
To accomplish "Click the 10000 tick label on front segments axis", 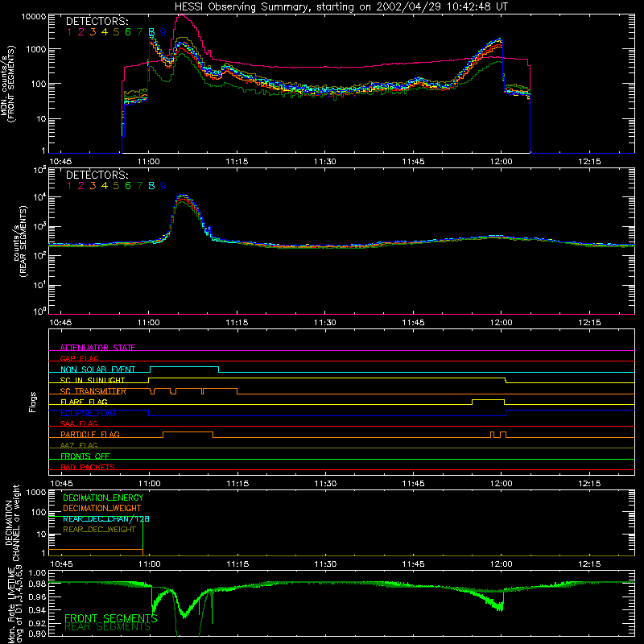I will (x=34, y=16).
